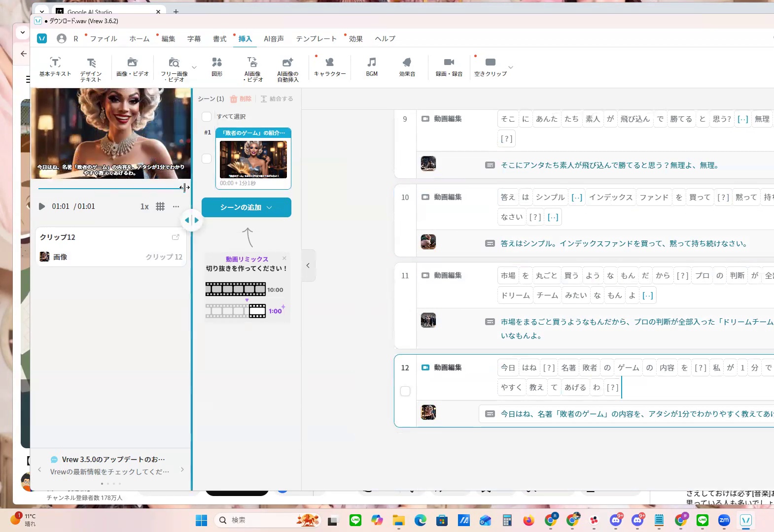Click the video edit icon in clip 11
This screenshot has width=774, height=532.
pyautogui.click(x=425, y=275)
